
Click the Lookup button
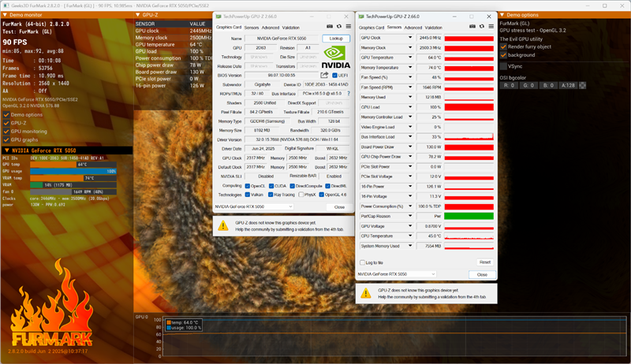click(336, 38)
